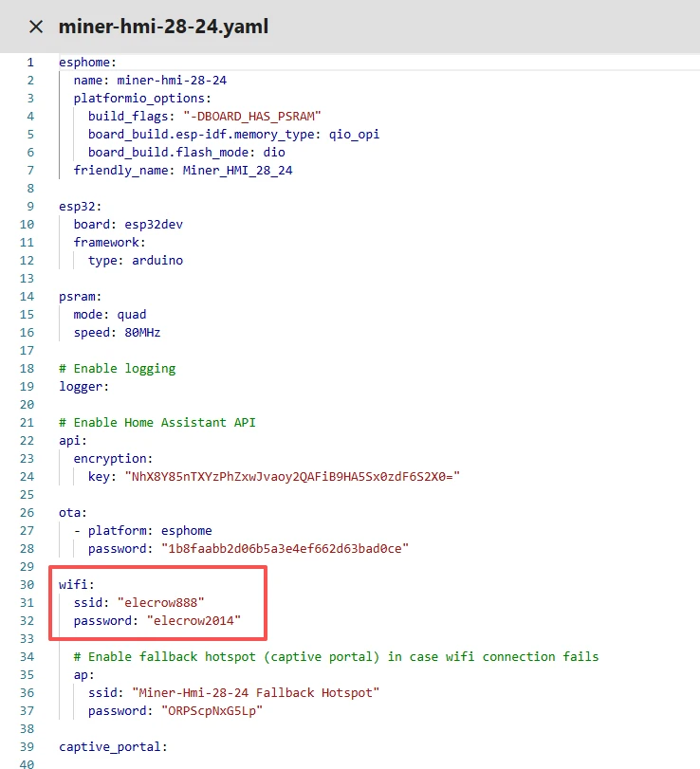Click line number 1 in the gutter
Screen dimensions: 700x769
[x=29, y=62]
